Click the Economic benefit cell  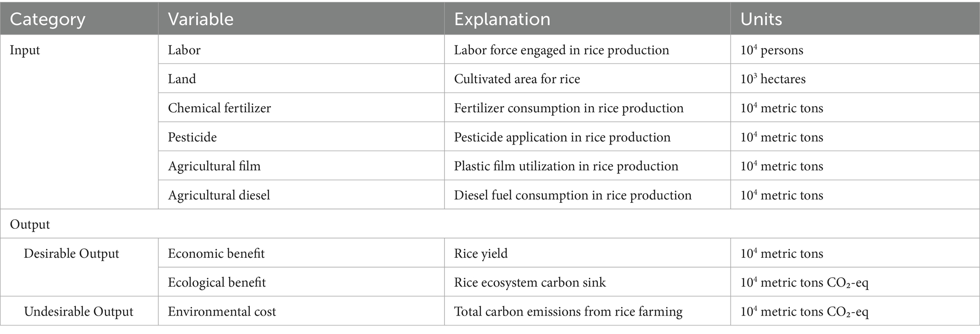coord(216,253)
